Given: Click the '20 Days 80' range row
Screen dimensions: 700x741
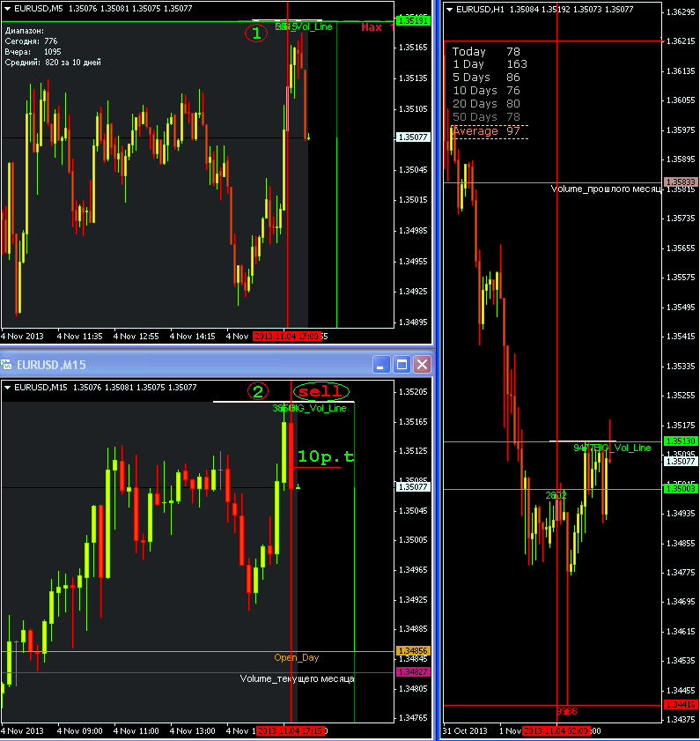Looking at the screenshot, I should point(486,104).
